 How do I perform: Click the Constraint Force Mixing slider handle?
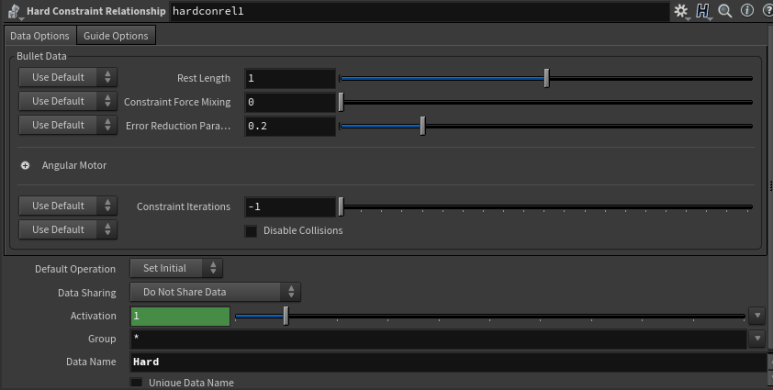tap(341, 102)
